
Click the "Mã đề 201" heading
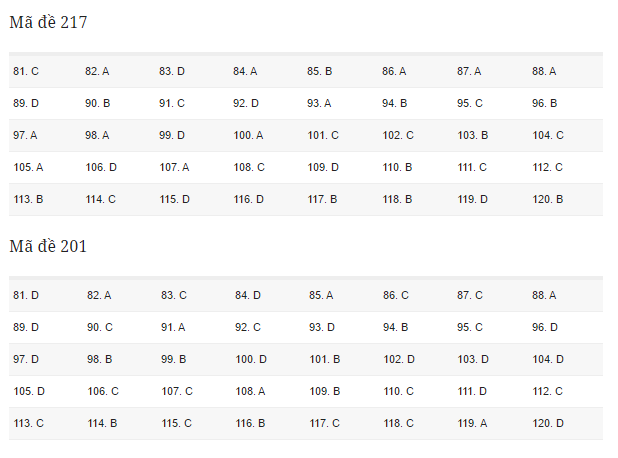(48, 246)
